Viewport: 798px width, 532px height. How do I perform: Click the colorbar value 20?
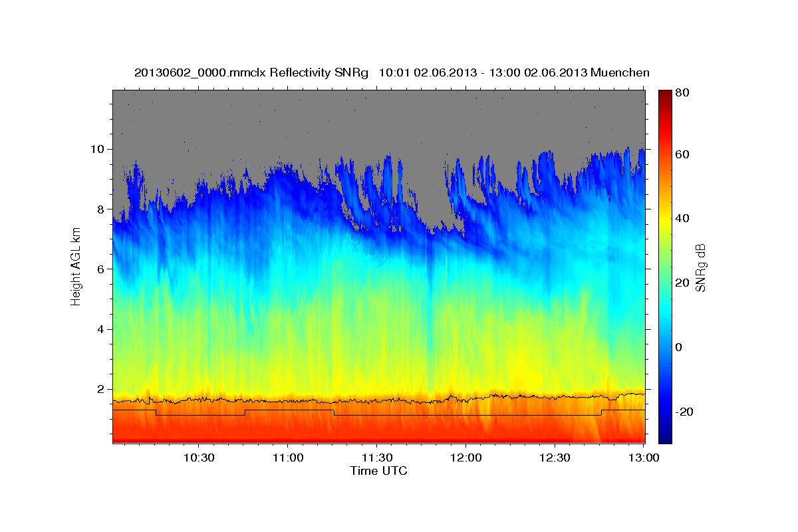click(682, 283)
